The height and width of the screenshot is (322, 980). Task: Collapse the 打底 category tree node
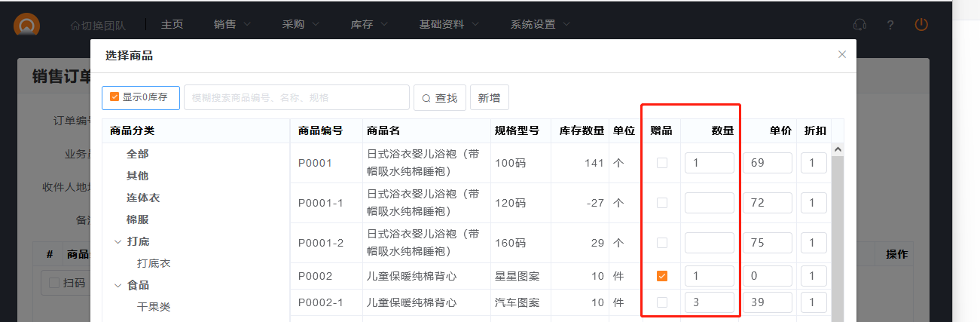click(118, 241)
